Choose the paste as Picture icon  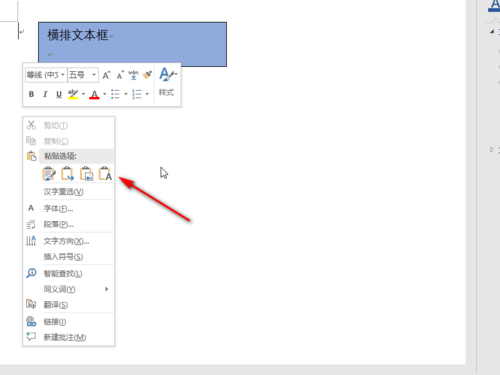86,174
